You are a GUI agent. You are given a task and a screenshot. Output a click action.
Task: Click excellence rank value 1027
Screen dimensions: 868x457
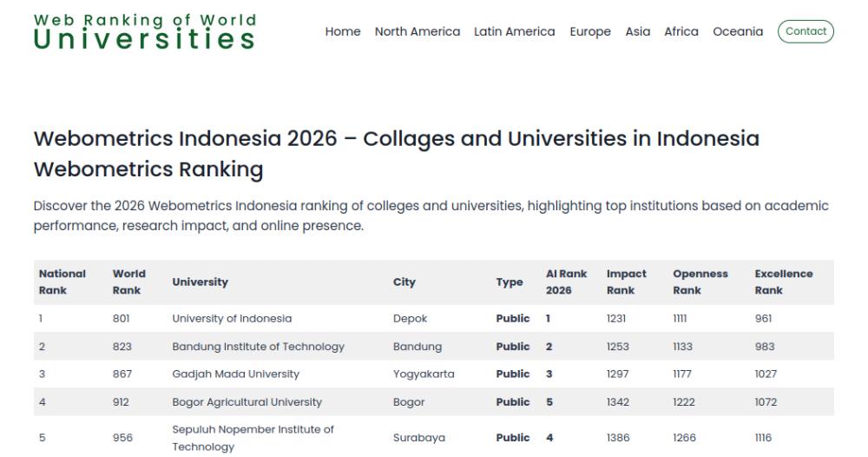click(x=766, y=374)
